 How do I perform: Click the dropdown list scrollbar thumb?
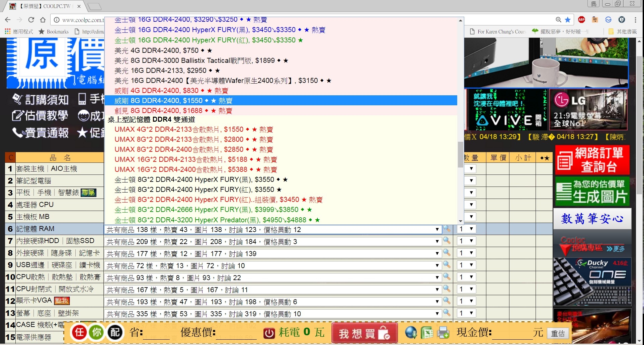461,154
